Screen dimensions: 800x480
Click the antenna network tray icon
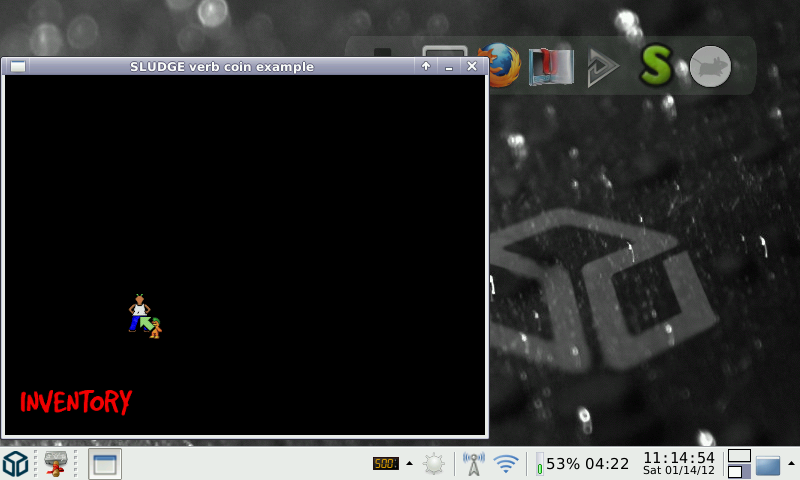[x=473, y=464]
